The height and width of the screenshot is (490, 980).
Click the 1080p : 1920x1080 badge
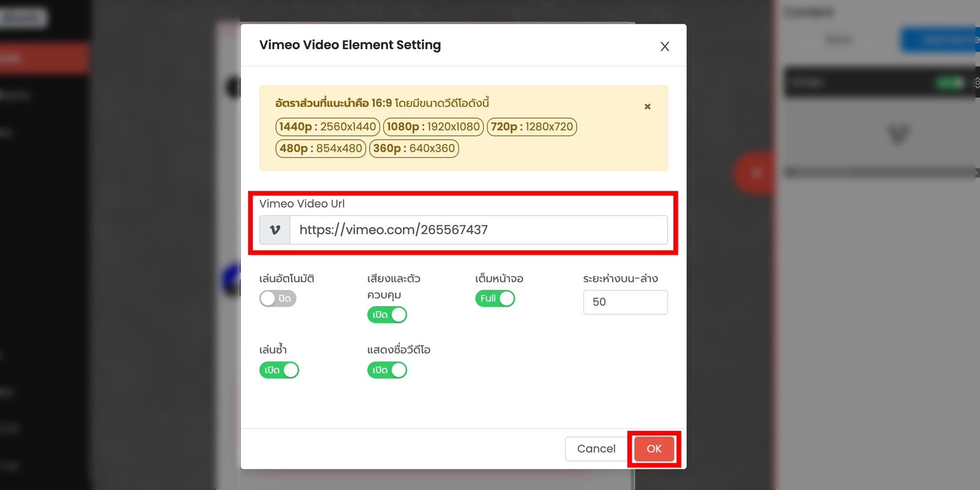(x=433, y=127)
